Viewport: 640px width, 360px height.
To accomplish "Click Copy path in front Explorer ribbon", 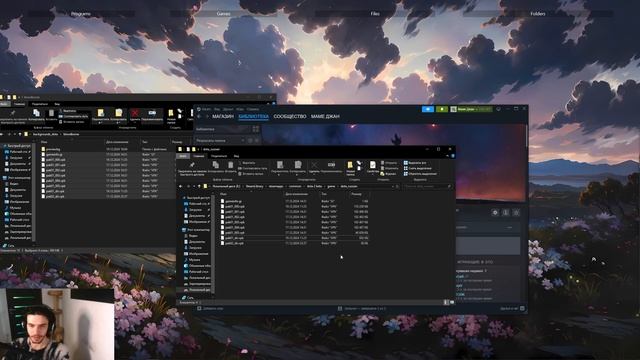I will (x=253, y=168).
